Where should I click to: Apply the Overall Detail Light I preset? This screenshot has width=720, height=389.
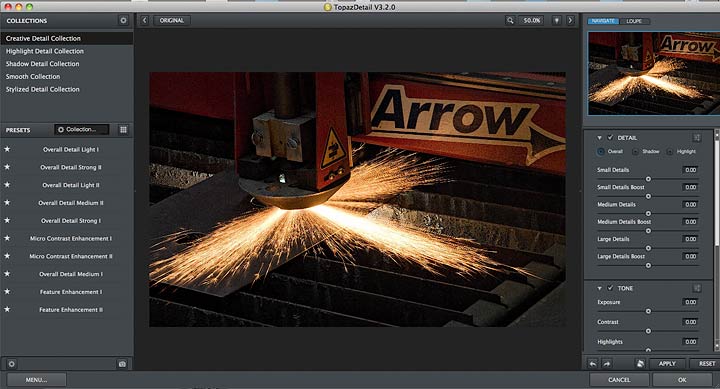pyautogui.click(x=70, y=149)
